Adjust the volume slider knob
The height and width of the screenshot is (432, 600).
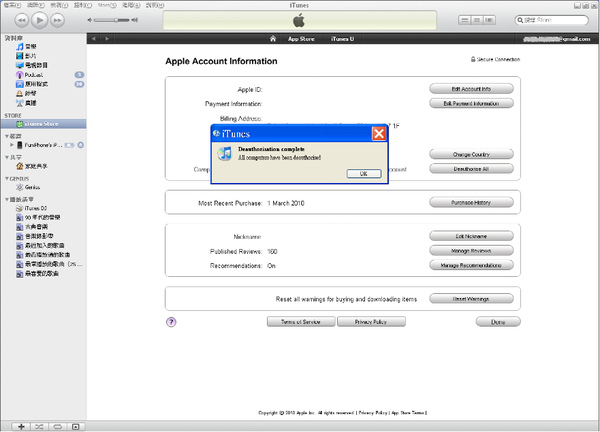click(116, 20)
